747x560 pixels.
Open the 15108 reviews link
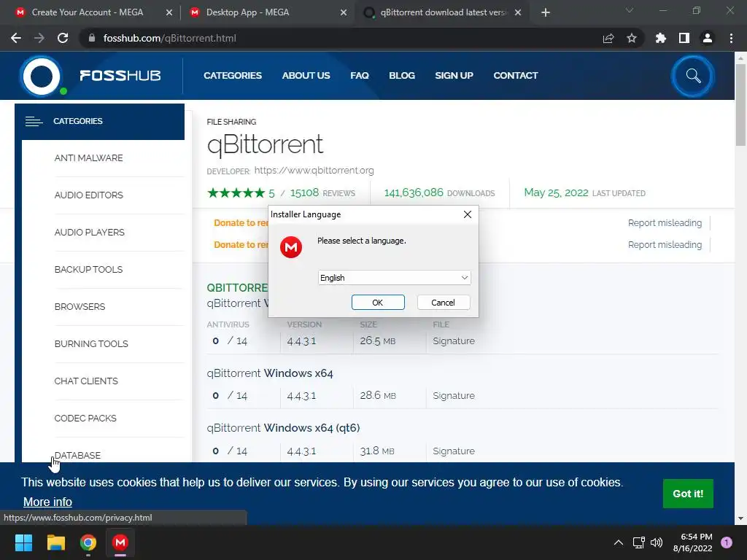(322, 192)
